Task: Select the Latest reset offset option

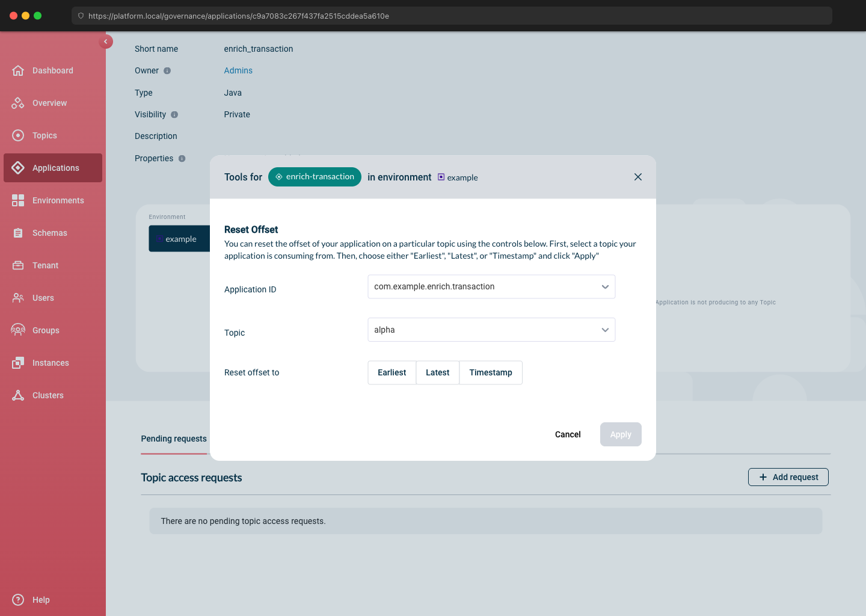Action: [x=437, y=372]
